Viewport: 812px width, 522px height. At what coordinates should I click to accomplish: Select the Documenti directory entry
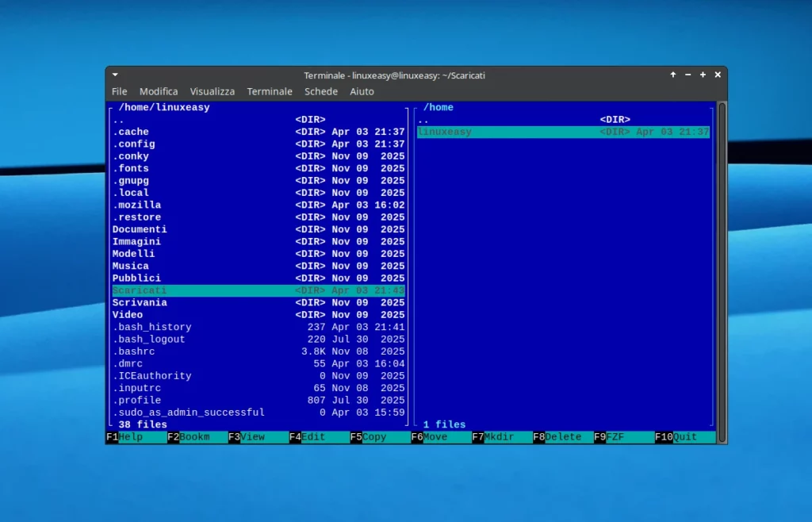pos(140,229)
